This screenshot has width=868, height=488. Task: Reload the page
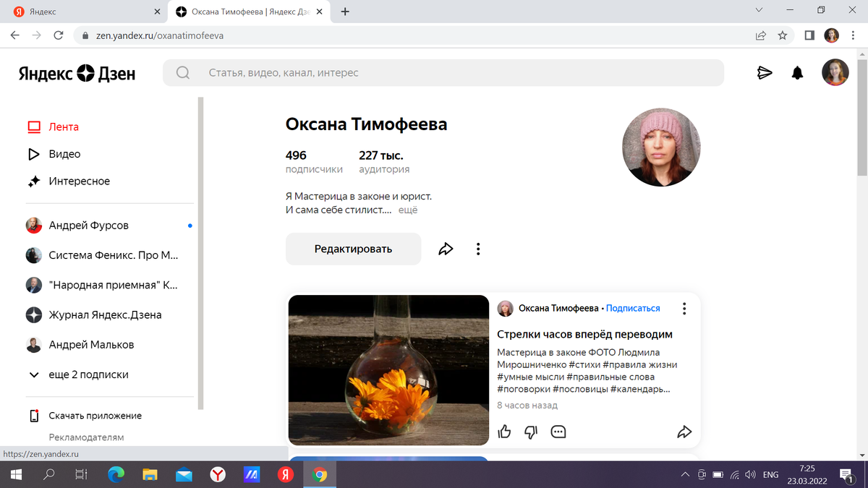click(x=59, y=35)
